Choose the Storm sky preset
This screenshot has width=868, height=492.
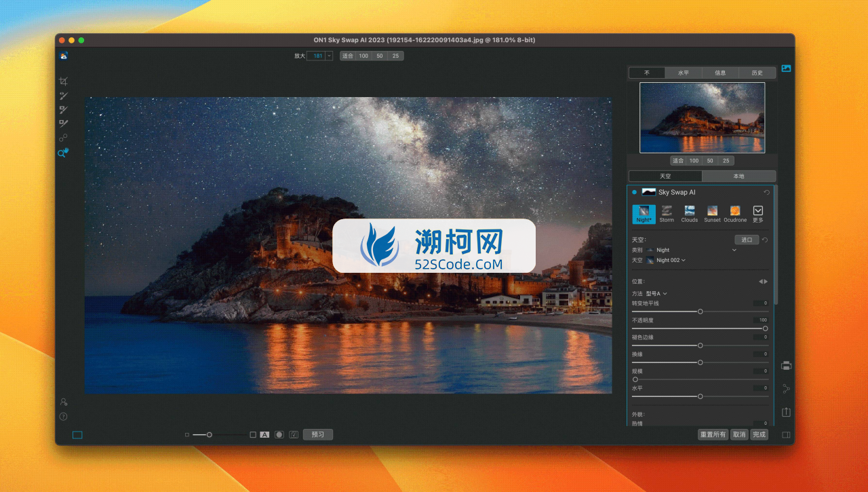click(x=667, y=214)
